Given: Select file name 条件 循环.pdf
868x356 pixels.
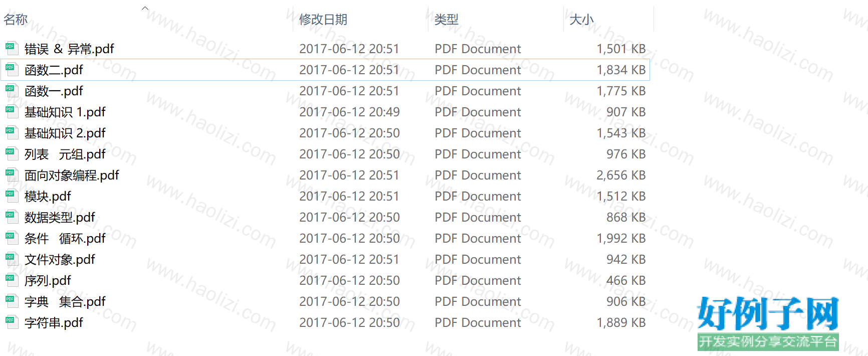Looking at the screenshot, I should click(65, 239).
